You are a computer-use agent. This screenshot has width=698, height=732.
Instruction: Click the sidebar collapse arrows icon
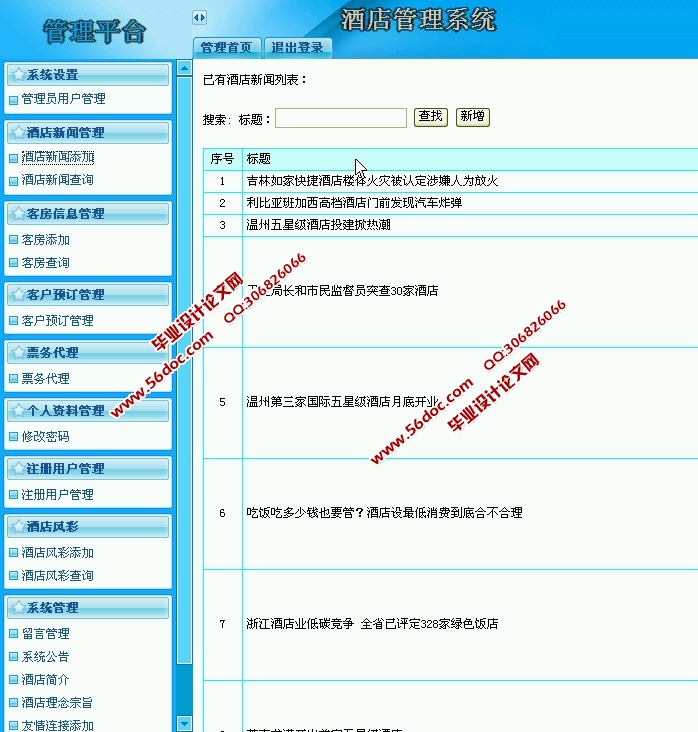click(x=199, y=17)
